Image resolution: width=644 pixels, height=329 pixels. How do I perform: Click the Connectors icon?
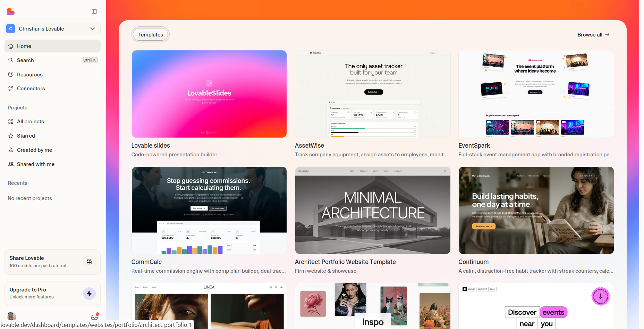tap(11, 89)
